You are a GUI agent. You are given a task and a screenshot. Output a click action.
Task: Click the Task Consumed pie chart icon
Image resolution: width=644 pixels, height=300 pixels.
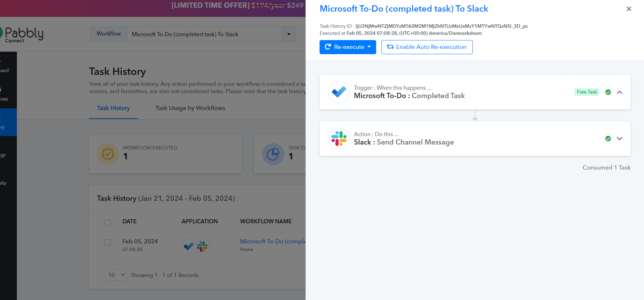point(273,154)
